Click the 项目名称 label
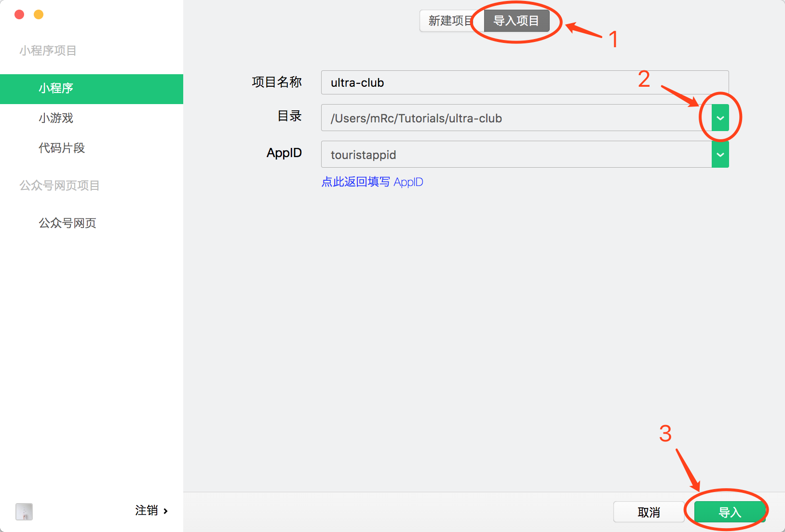This screenshot has height=532, width=785. point(277,82)
